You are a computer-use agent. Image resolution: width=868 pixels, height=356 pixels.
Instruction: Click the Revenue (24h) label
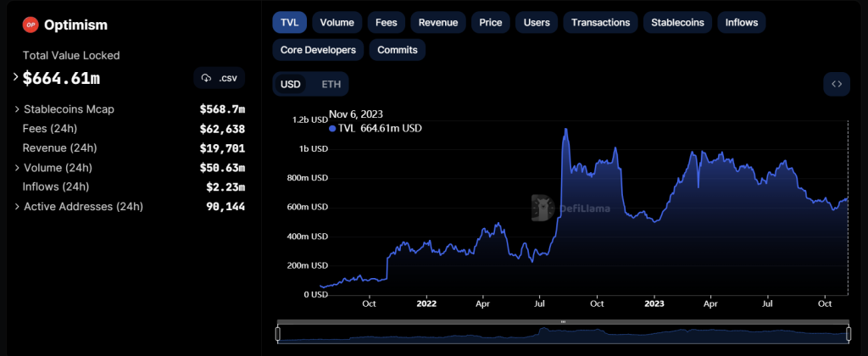pos(60,148)
